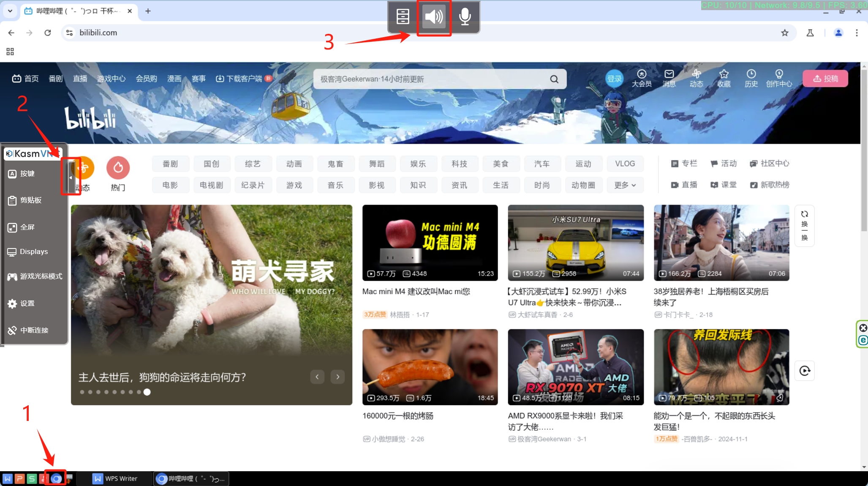This screenshot has width=868, height=486.
Task: Toggle the KasmVNC microphone icon
Action: point(465,17)
